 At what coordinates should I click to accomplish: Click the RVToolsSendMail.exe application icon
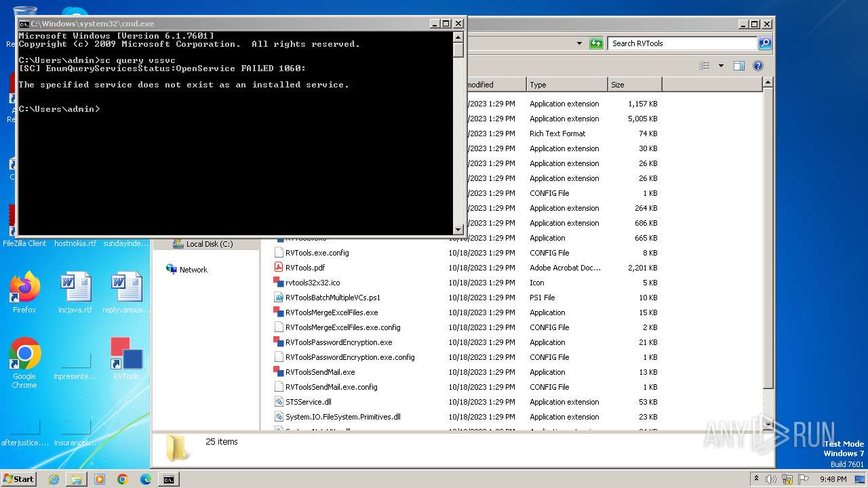(x=278, y=372)
